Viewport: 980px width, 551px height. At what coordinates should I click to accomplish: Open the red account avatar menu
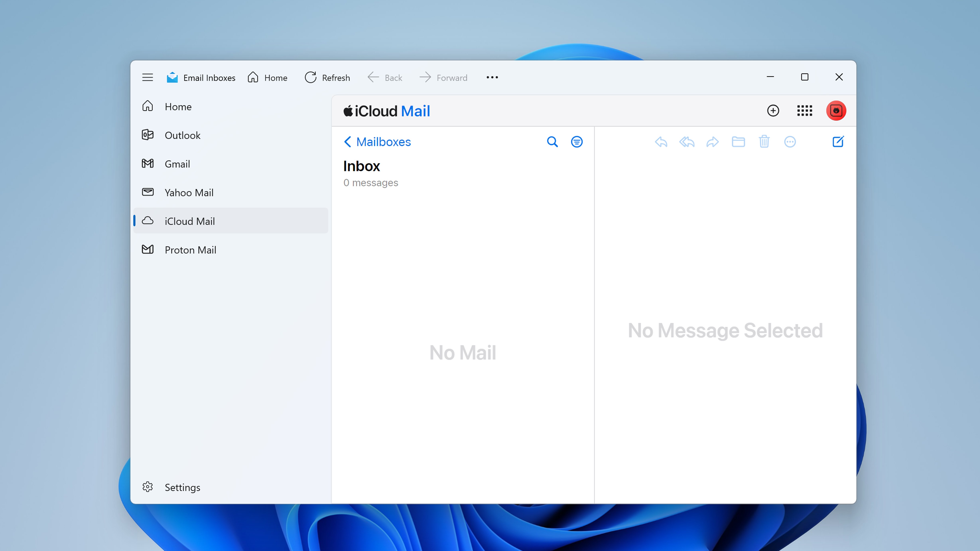coord(836,111)
